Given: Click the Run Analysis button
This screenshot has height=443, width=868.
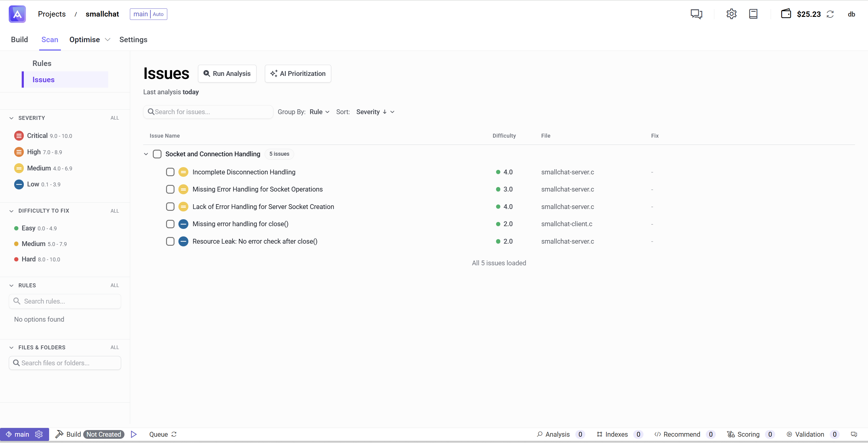Looking at the screenshot, I should [x=227, y=73].
